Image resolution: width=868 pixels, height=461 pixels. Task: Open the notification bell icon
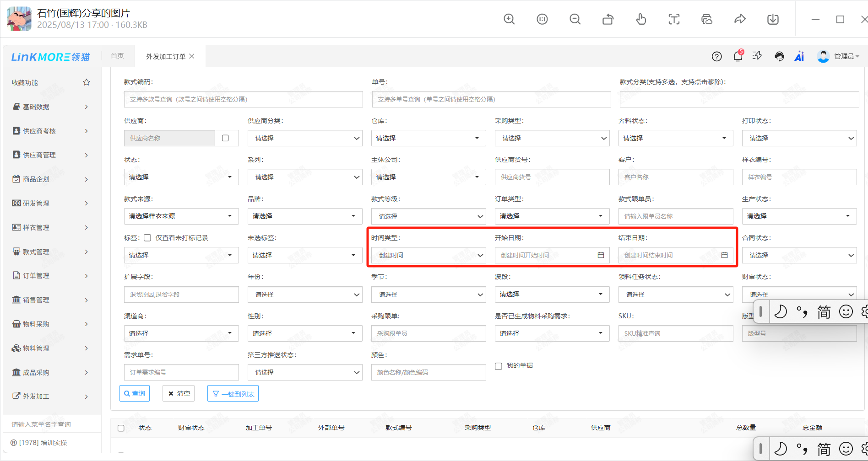click(x=738, y=56)
